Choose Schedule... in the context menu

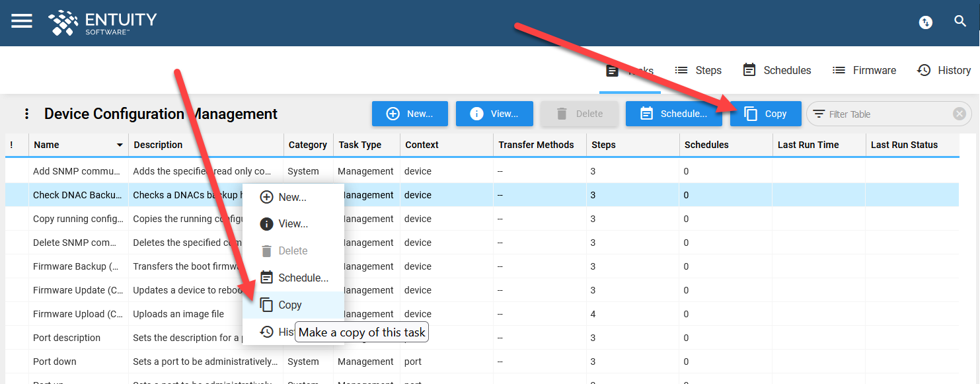tap(293, 278)
